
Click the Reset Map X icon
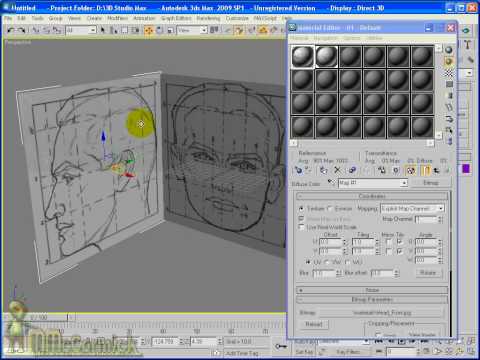point(337,171)
